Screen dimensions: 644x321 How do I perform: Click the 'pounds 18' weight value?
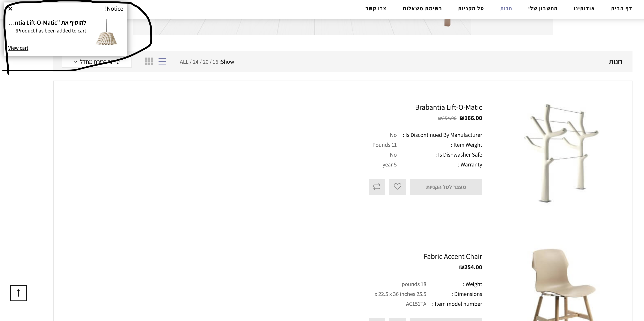414,284
